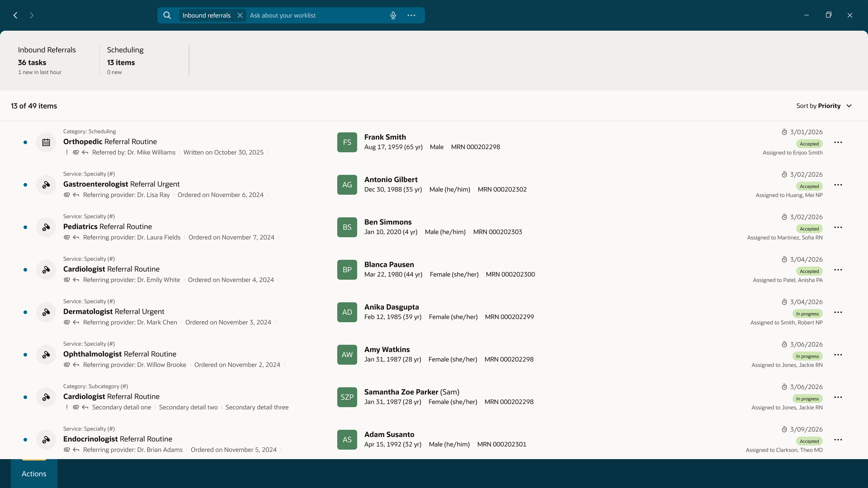Click attachment icon in Dermatologist row

[x=67, y=322]
